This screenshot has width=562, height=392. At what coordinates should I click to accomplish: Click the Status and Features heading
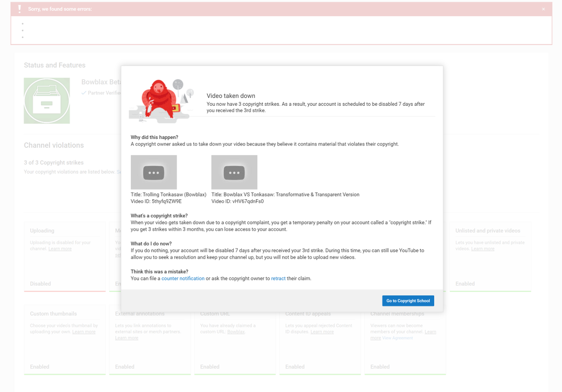tap(55, 65)
